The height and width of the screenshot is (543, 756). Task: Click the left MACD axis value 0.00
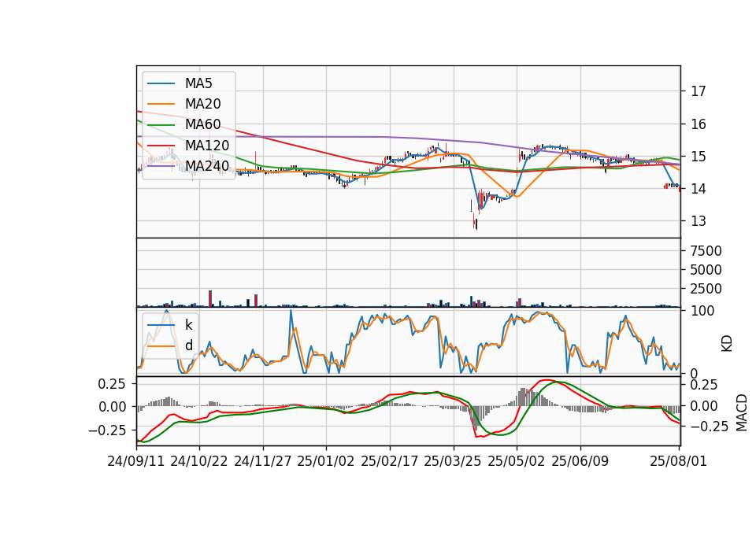113,407
